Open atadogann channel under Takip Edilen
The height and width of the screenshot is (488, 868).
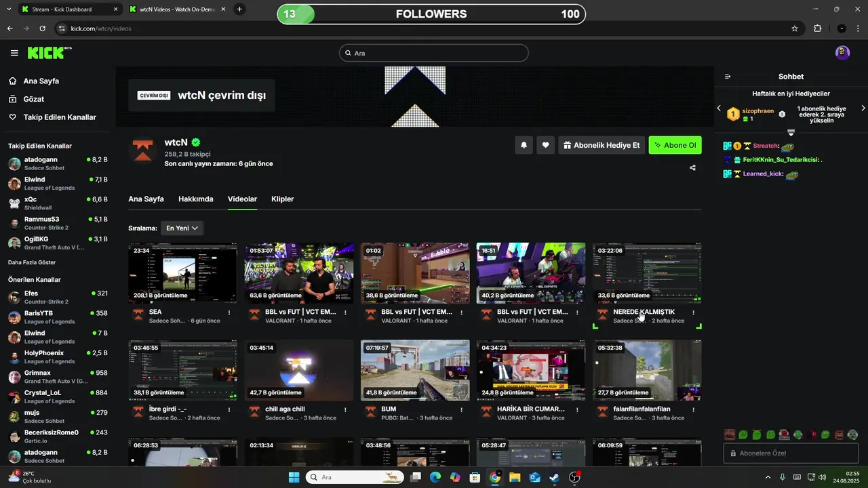[x=58, y=163]
